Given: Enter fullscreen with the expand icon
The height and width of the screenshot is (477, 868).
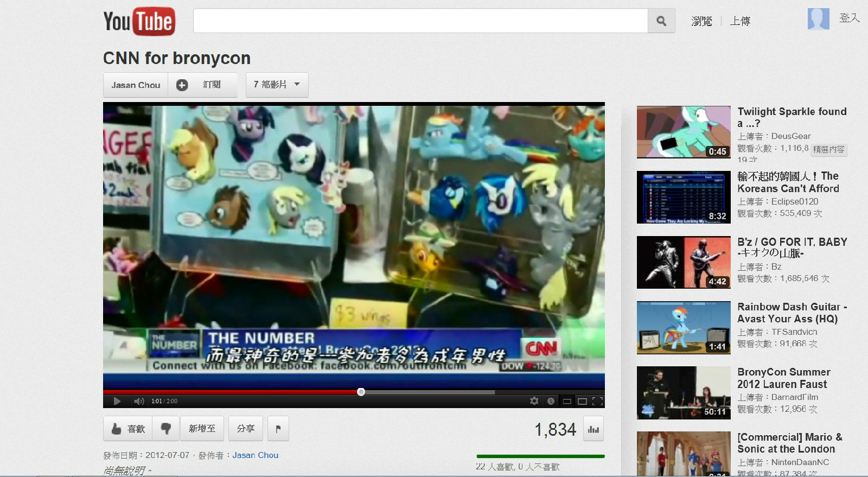Looking at the screenshot, I should [597, 401].
